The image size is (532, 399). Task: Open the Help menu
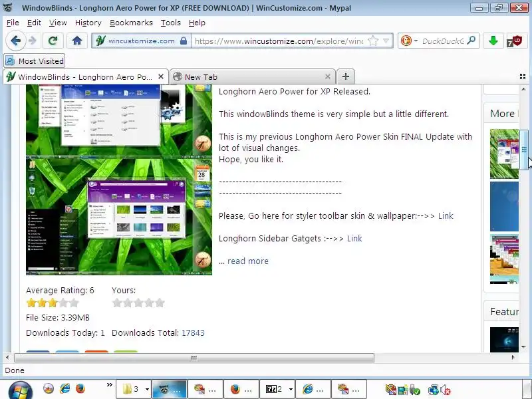pos(197,23)
